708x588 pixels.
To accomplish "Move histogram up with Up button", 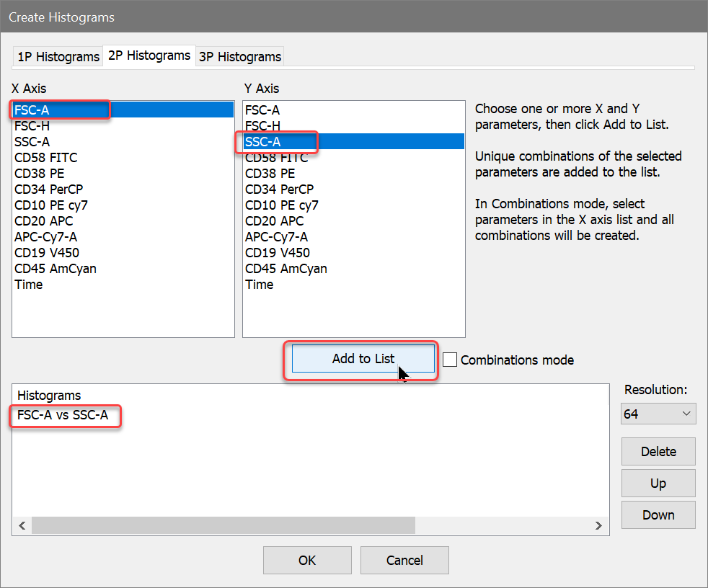I will (658, 483).
